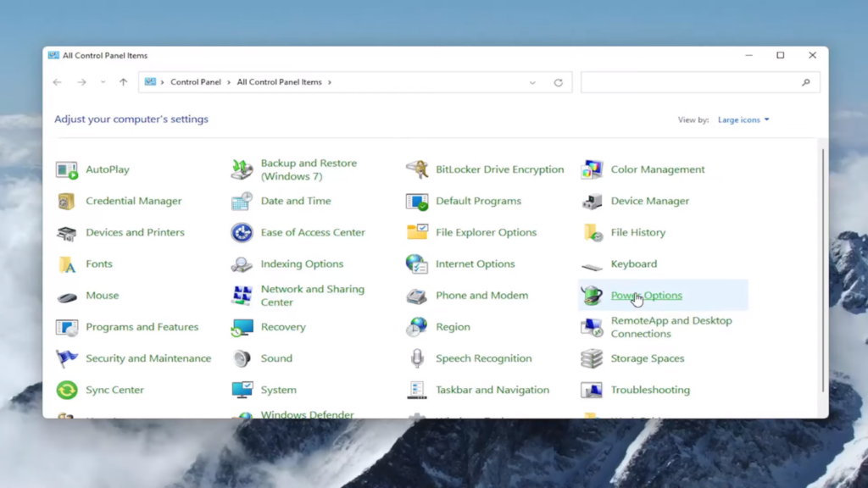Open the Sound speaker icon
Viewport: 868px width, 488px height.
click(242, 358)
